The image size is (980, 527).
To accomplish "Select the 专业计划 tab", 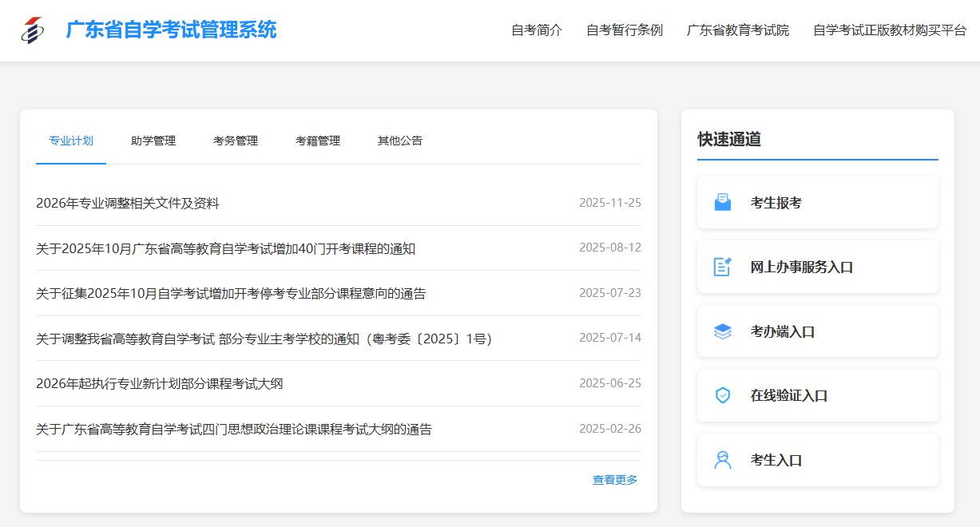I will [71, 141].
